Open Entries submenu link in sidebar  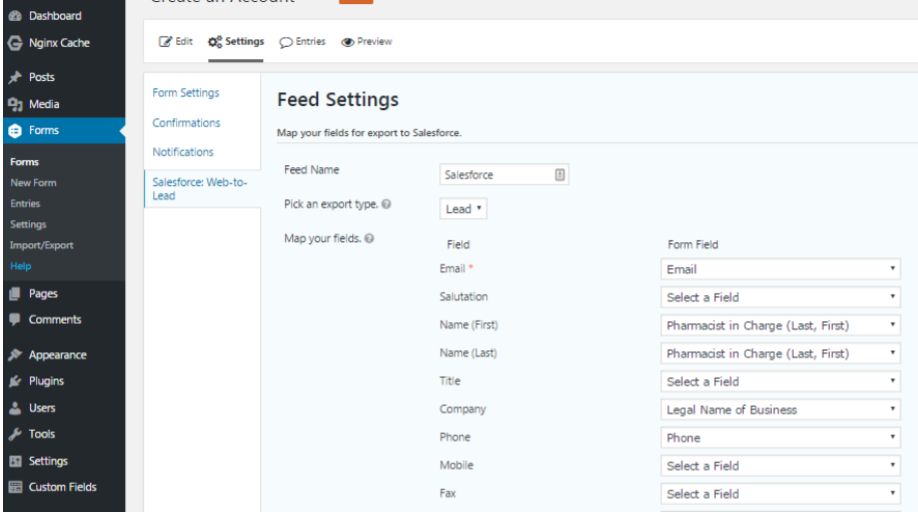[x=25, y=204]
